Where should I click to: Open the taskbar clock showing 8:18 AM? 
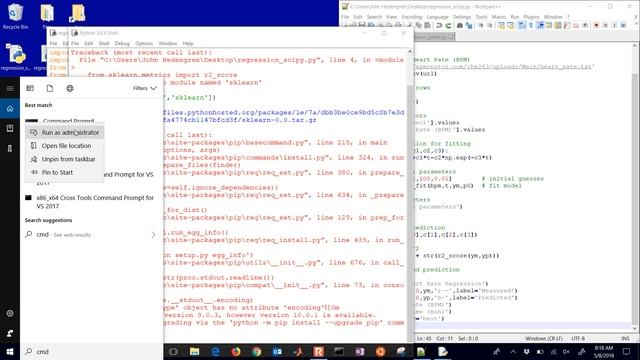(604, 351)
